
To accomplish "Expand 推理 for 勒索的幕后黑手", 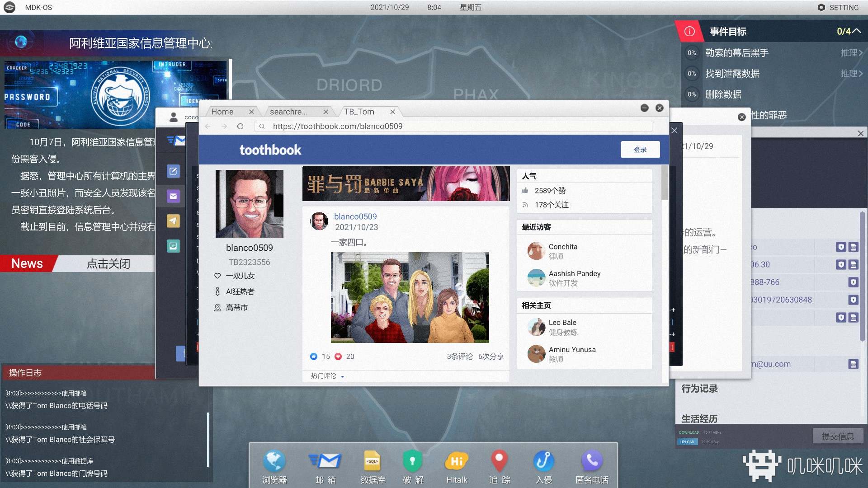I will pos(852,53).
